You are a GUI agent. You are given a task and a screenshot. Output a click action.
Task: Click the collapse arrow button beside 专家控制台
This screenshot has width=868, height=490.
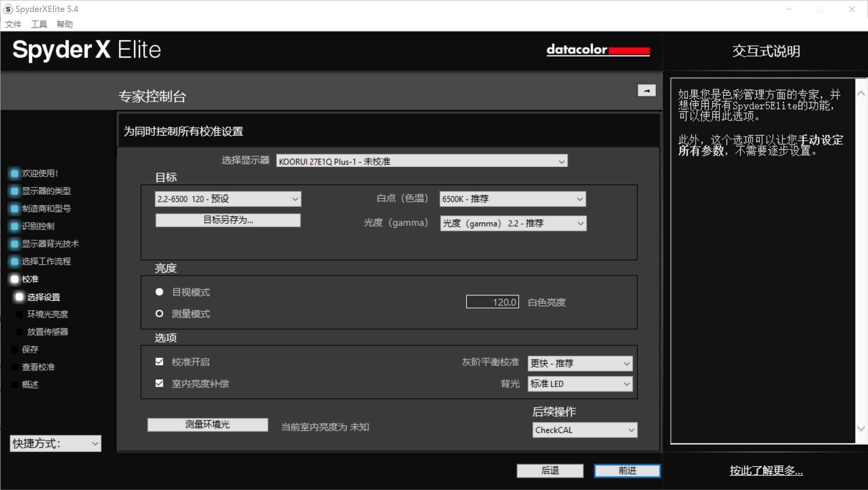646,91
